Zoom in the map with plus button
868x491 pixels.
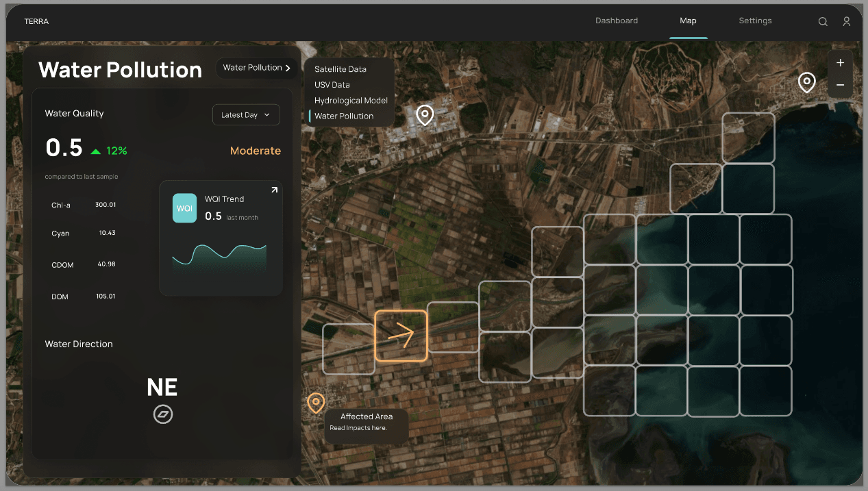pos(840,63)
